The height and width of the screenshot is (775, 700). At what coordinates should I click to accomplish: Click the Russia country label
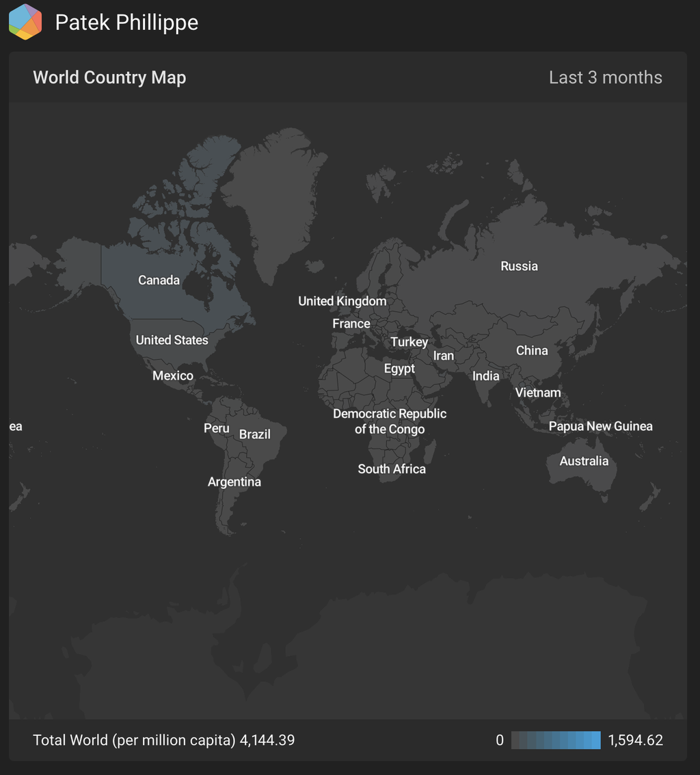[519, 266]
